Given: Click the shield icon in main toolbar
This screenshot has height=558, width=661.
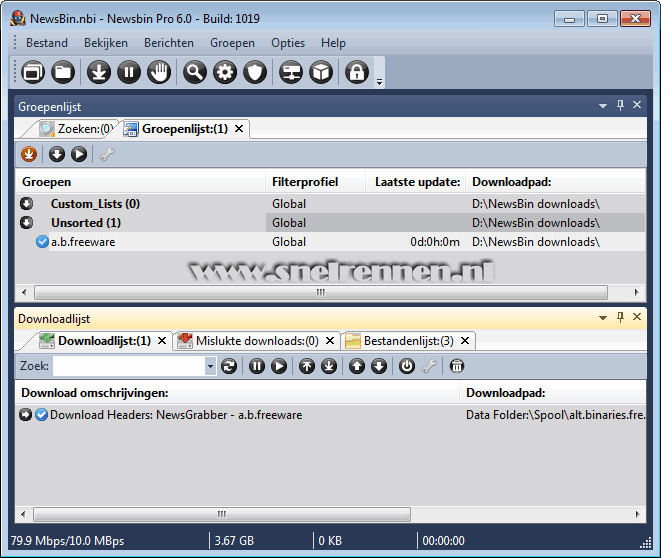Looking at the screenshot, I should pos(255,72).
